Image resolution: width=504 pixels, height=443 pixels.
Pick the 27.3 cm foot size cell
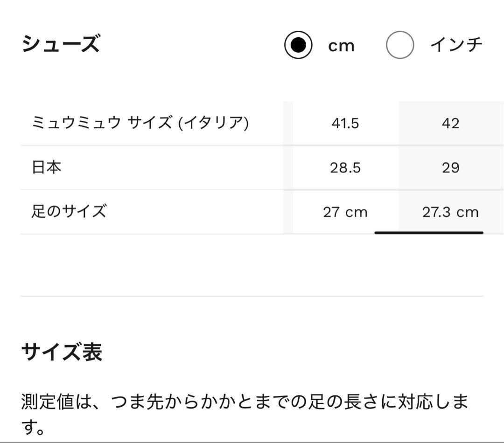point(450,212)
